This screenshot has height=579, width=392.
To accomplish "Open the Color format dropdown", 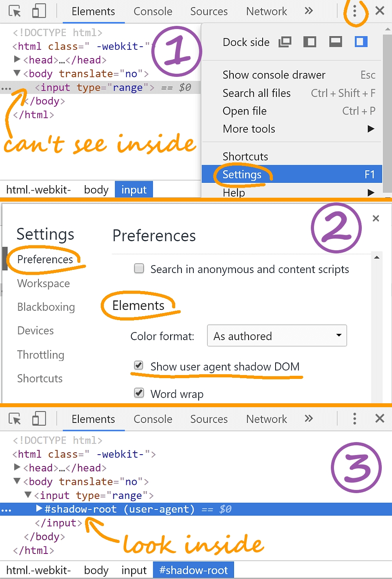I will 277,336.
